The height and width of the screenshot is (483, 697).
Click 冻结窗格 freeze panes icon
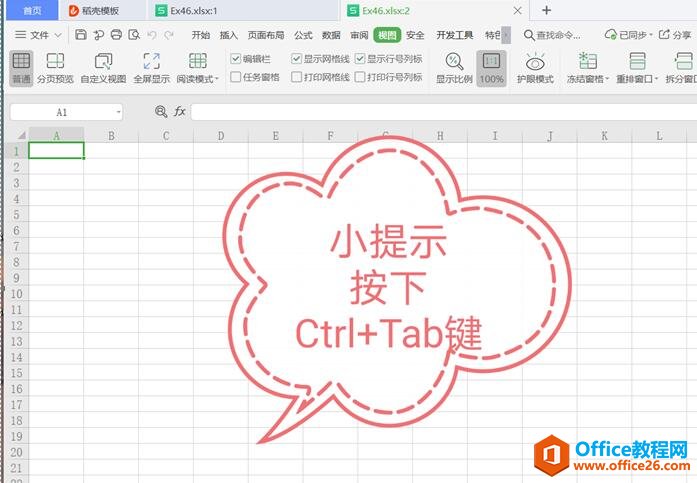pyautogui.click(x=588, y=61)
